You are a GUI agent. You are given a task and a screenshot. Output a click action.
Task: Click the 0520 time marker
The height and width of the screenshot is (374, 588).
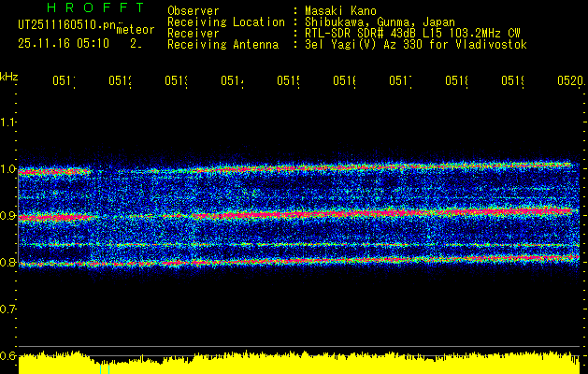pos(570,81)
